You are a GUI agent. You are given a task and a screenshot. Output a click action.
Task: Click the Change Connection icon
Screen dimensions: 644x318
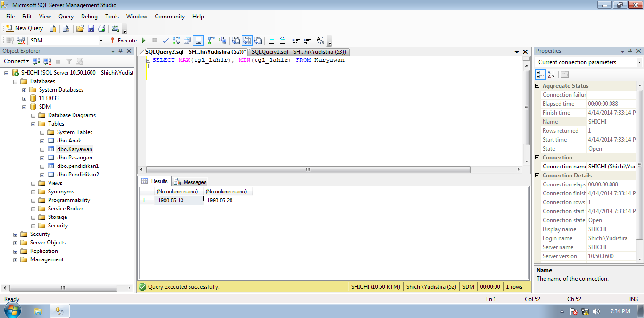[x=21, y=41]
